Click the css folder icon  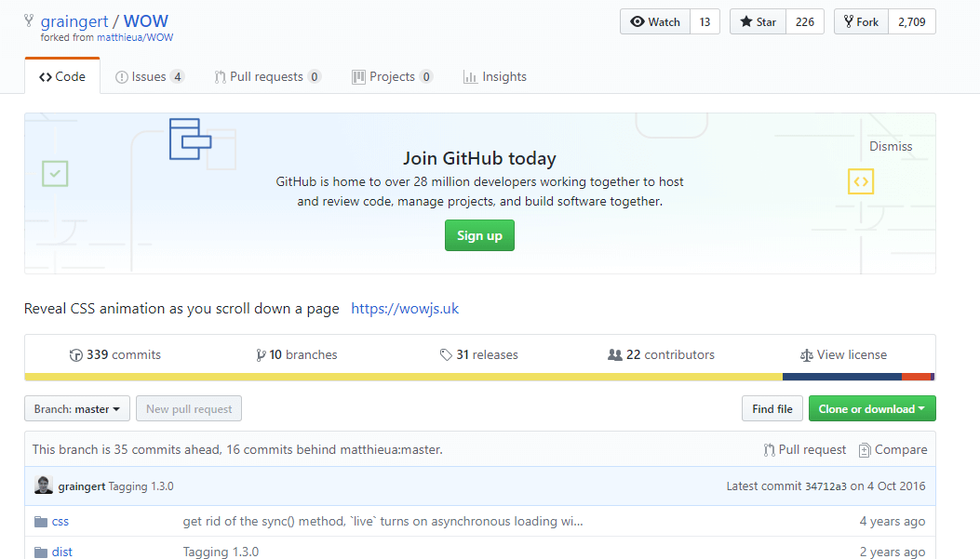41,522
